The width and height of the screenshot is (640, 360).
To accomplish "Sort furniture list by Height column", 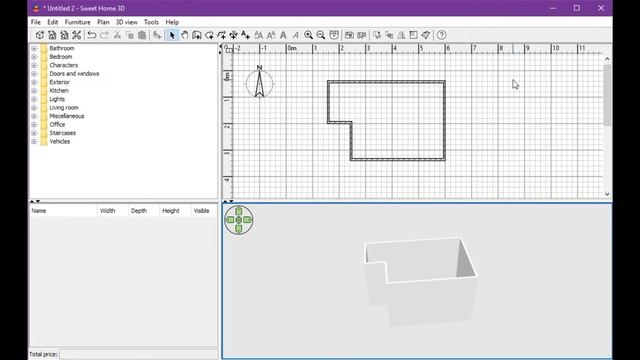I will click(x=175, y=211).
